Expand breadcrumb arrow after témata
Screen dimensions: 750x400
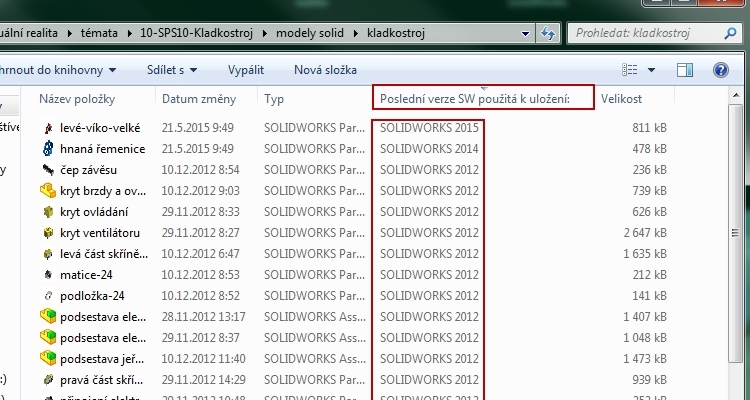click(130, 33)
